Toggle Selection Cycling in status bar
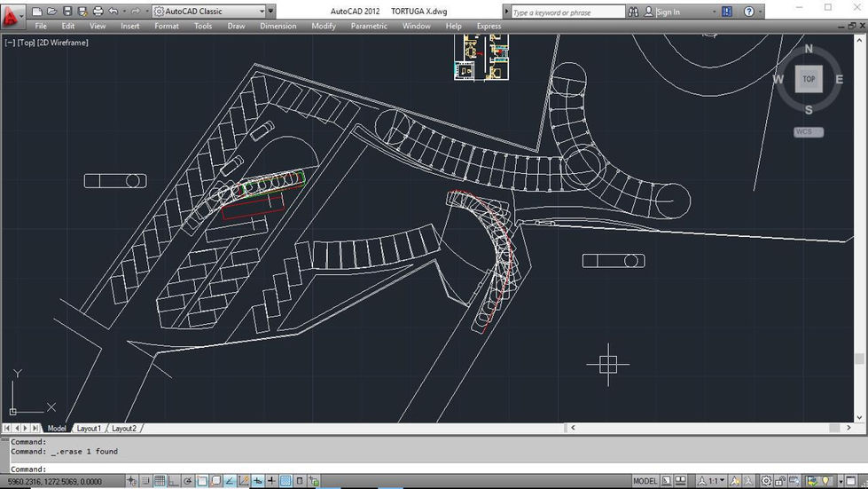Image resolution: width=868 pixels, height=489 pixels. point(314,481)
